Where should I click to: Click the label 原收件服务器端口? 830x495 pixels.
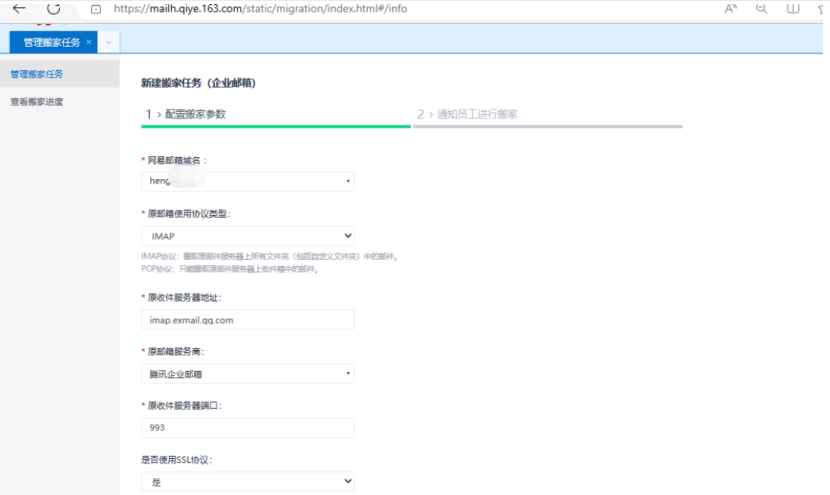[184, 406]
